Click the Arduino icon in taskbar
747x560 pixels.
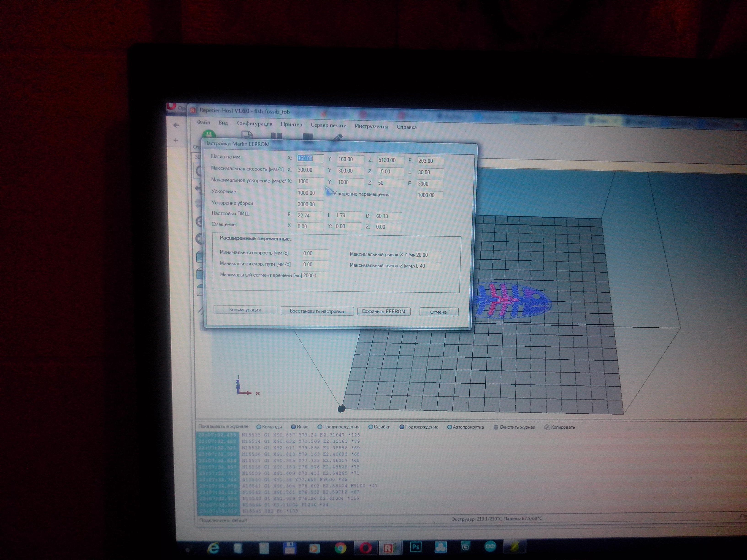point(490,546)
